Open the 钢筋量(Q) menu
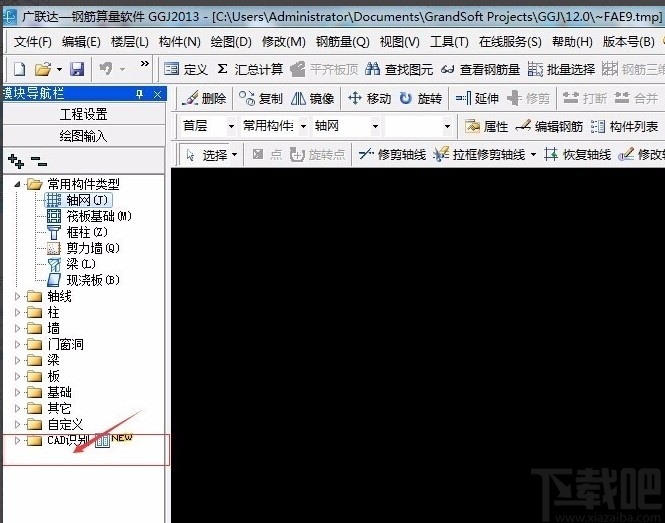Viewport: 665px width, 523px height. [342, 42]
